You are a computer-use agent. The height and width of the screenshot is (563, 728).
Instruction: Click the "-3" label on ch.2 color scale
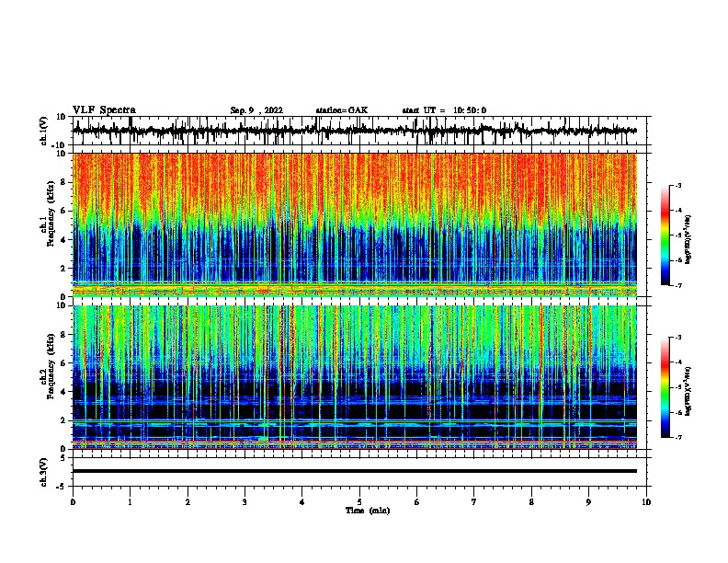pos(678,338)
